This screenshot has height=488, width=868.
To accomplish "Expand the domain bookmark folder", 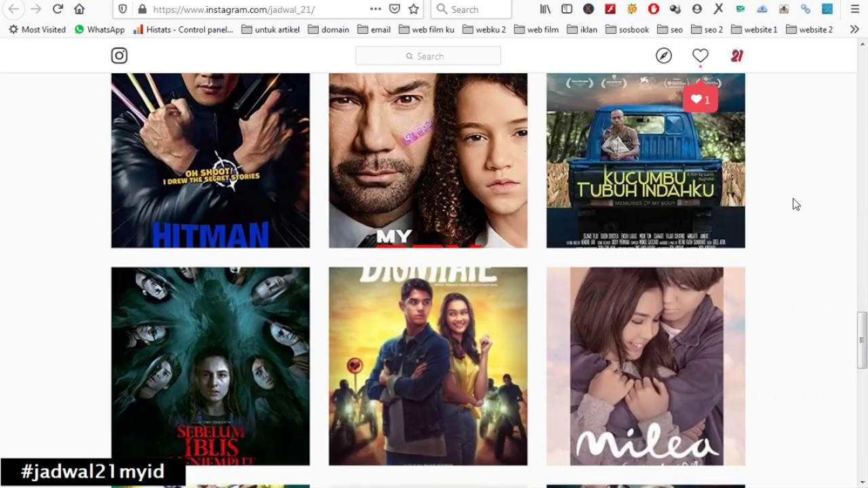I will point(328,29).
